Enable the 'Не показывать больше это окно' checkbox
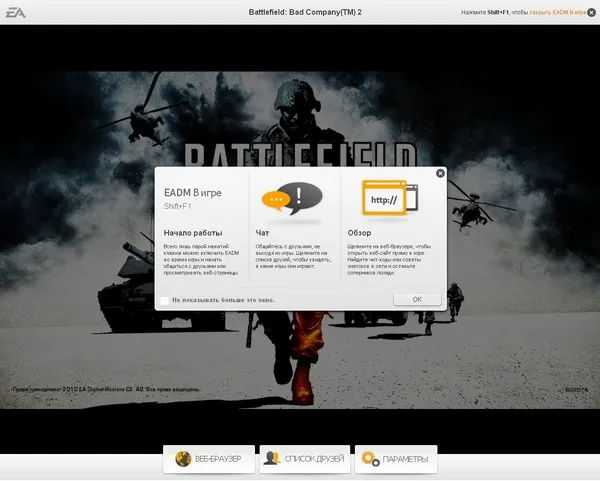The image size is (600, 481). coord(164,299)
